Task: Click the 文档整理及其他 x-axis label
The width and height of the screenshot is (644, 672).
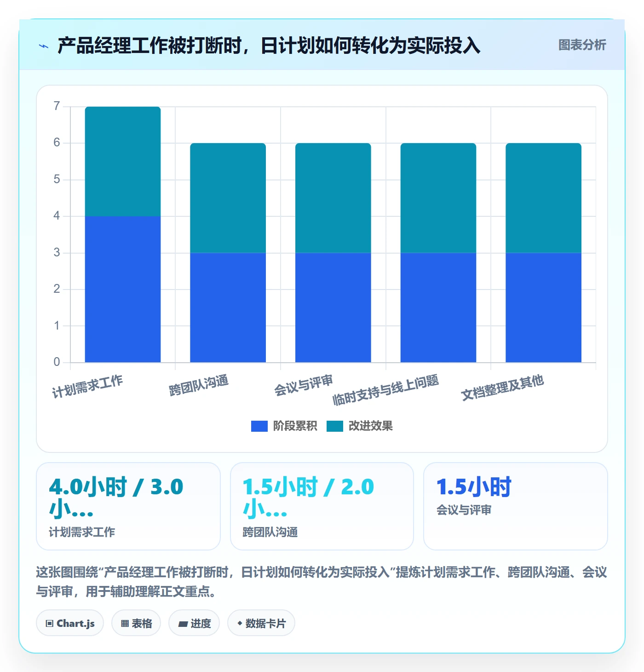Action: 503,388
